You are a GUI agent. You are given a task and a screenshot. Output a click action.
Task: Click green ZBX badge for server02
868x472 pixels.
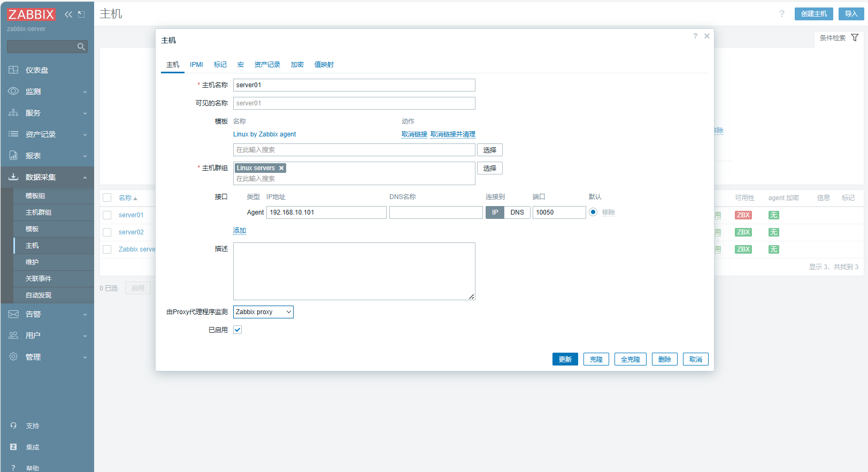click(x=743, y=232)
